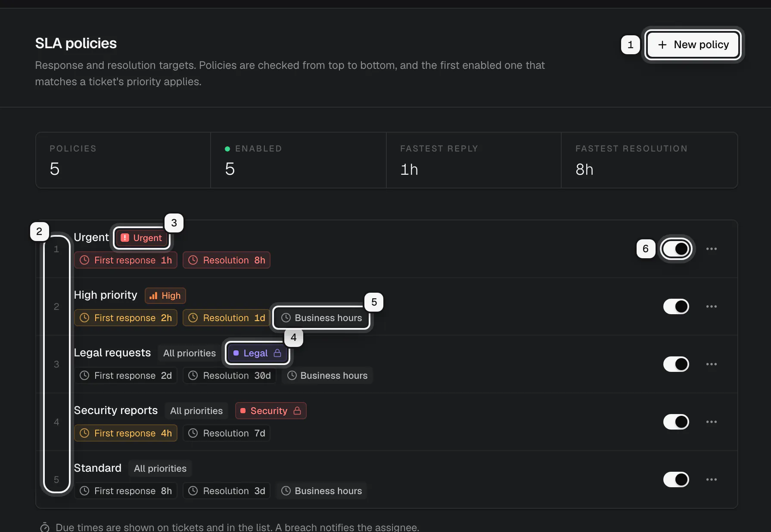This screenshot has width=771, height=532.
Task: Show actions for Legal requests policy
Action: point(712,364)
